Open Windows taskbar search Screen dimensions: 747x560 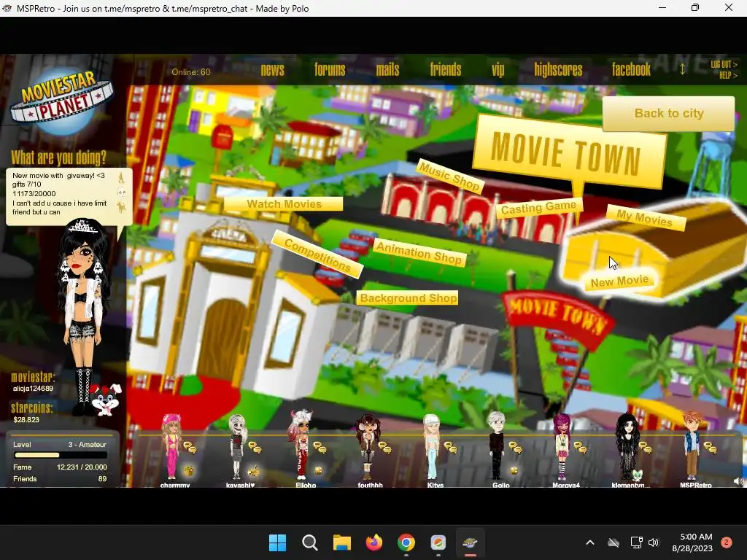pos(309,542)
